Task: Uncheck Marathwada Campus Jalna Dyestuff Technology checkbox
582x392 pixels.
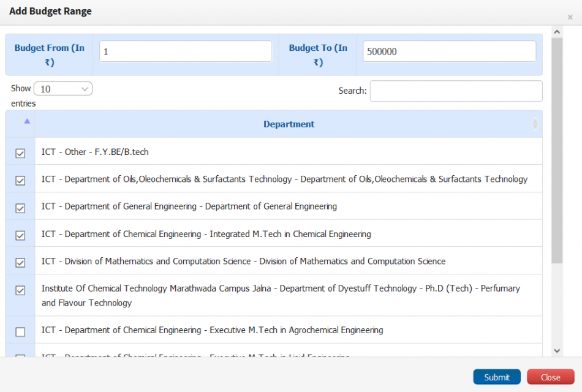Action: (x=20, y=290)
